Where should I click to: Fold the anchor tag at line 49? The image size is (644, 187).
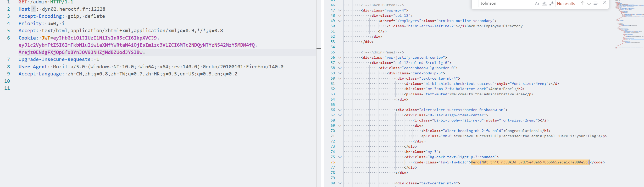[x=340, y=21]
